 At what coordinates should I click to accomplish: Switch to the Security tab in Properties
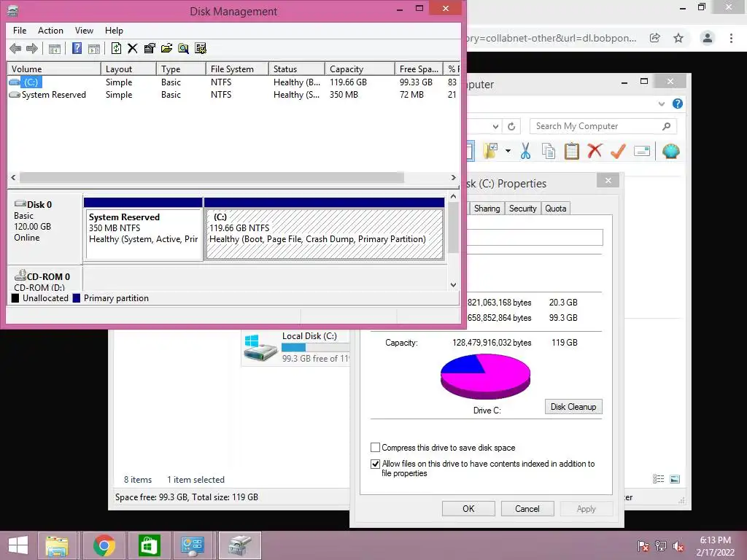point(522,209)
